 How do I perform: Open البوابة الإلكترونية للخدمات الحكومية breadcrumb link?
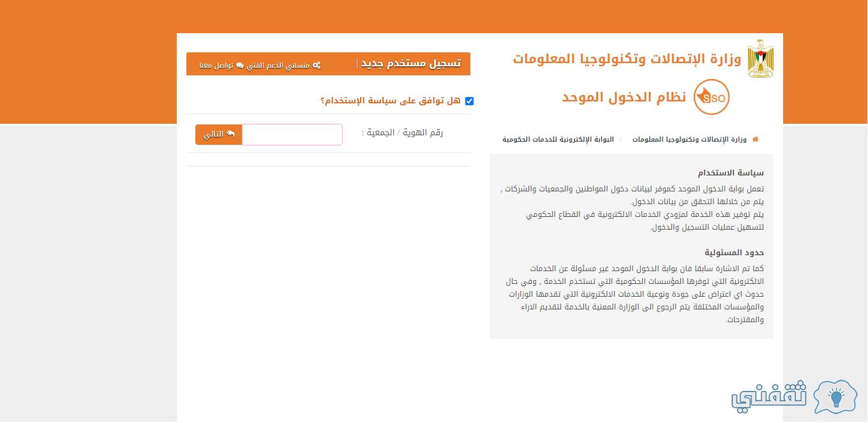[x=558, y=139]
